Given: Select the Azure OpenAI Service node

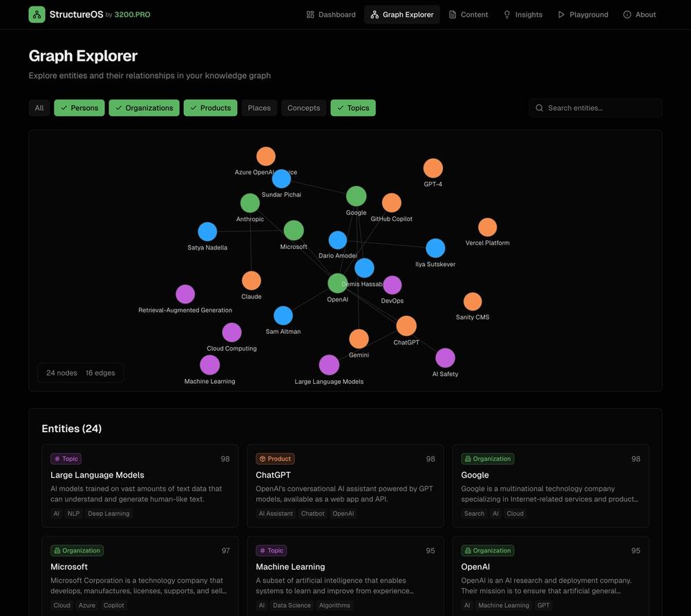Looking at the screenshot, I should point(266,156).
